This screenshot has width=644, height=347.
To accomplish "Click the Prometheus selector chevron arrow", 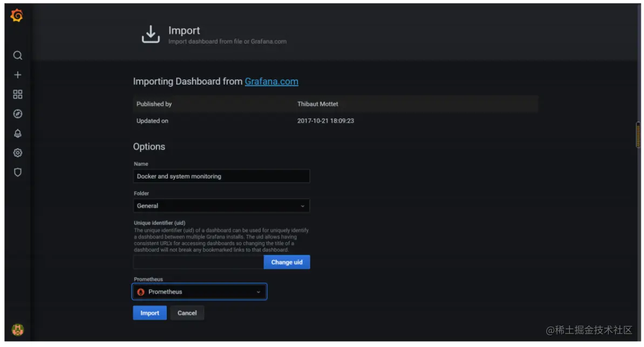I will pos(259,292).
